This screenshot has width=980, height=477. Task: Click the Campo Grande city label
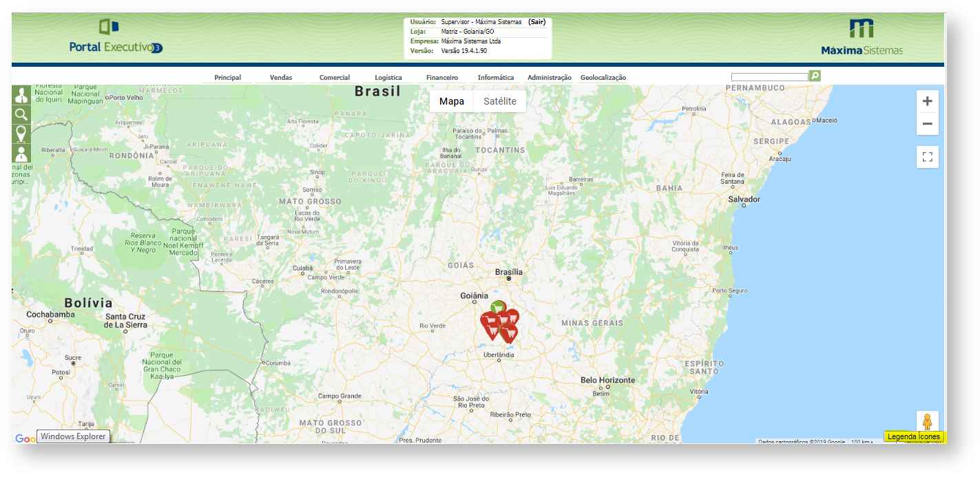[340, 396]
